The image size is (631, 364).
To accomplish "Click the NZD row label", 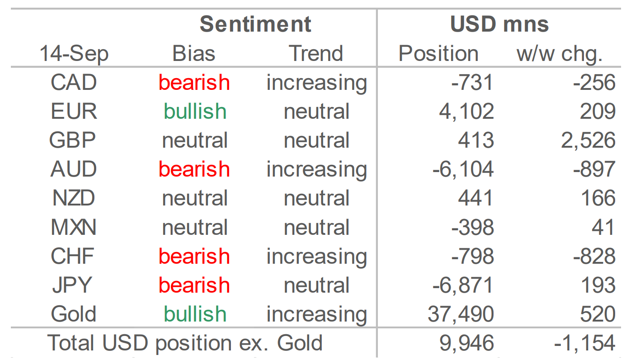I will click(74, 198).
